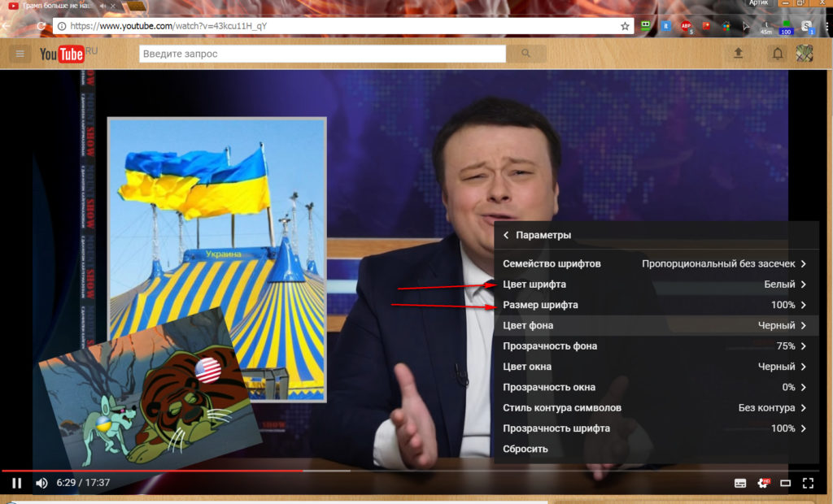Toggle theater mode on the player
Viewport: 833px width, 504px height.
[786, 483]
